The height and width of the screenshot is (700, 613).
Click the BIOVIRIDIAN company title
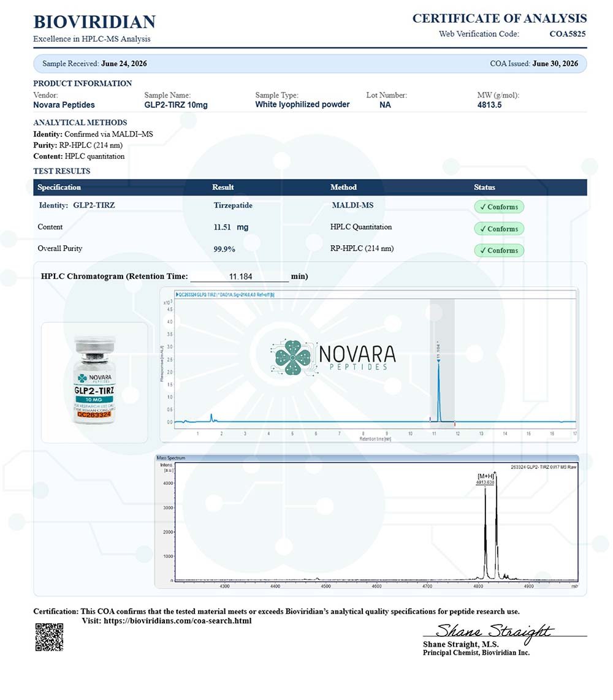click(x=94, y=22)
